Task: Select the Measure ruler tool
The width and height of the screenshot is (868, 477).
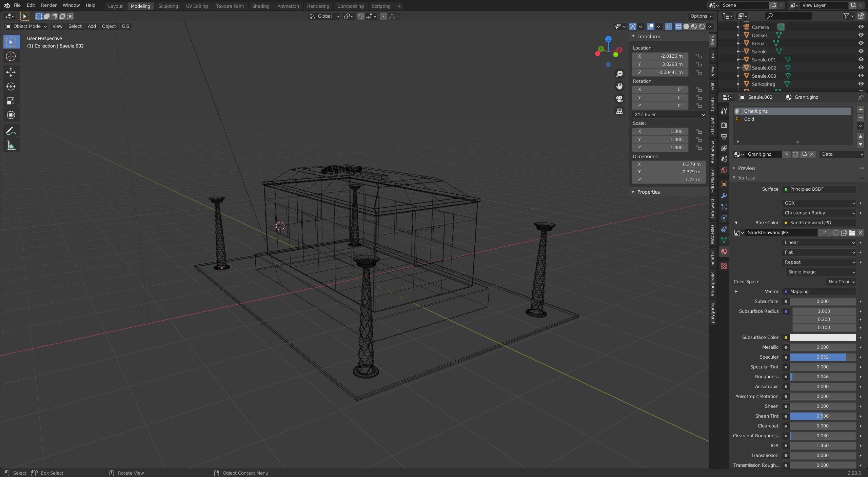Action: point(11,146)
